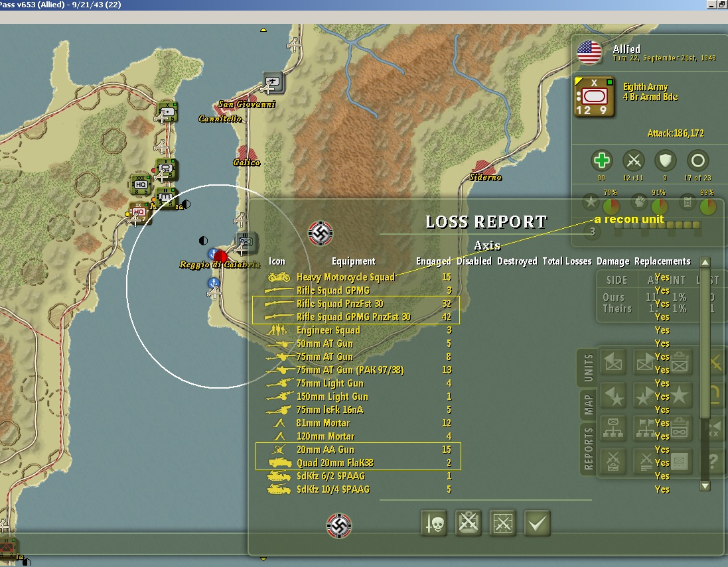The width and height of the screenshot is (728, 567).
Task: Click the formation hierarchy icon in control panel
Action: coord(613,428)
